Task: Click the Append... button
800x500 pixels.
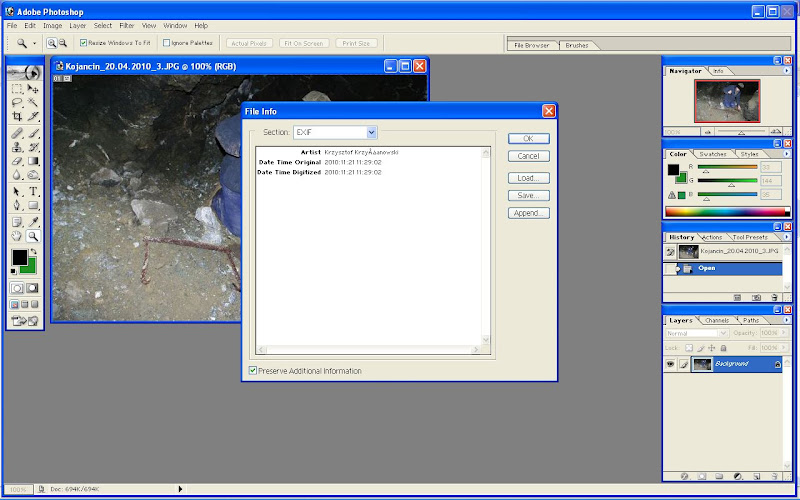Action: [529, 213]
